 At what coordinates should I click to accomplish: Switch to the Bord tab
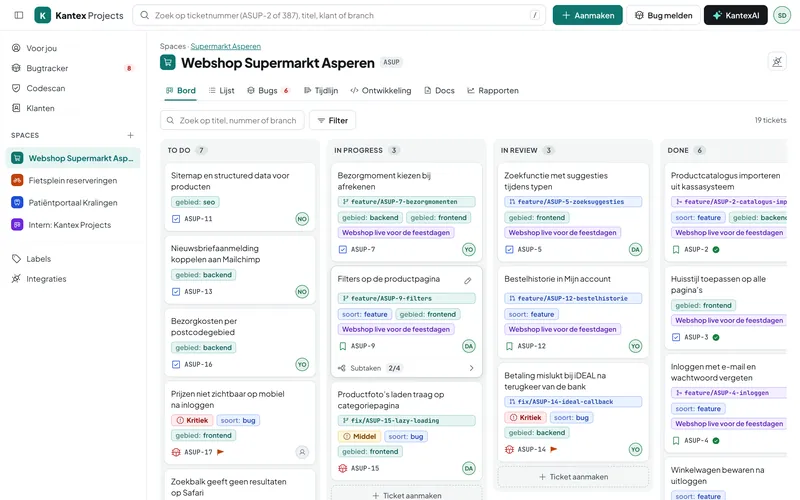[181, 90]
